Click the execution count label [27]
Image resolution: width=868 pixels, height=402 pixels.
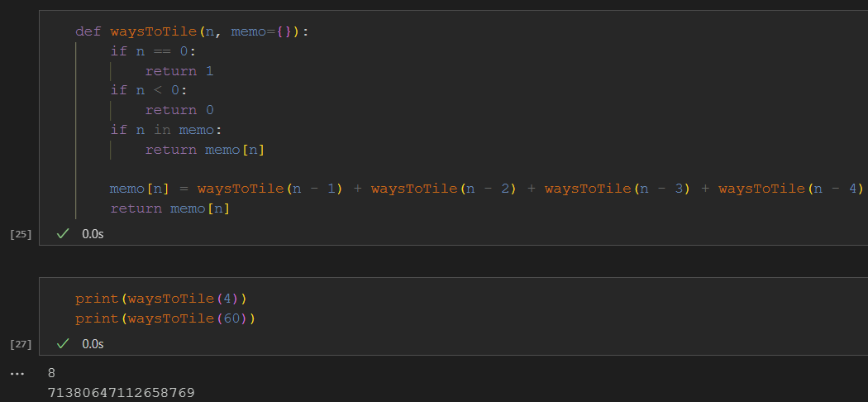[x=21, y=344]
